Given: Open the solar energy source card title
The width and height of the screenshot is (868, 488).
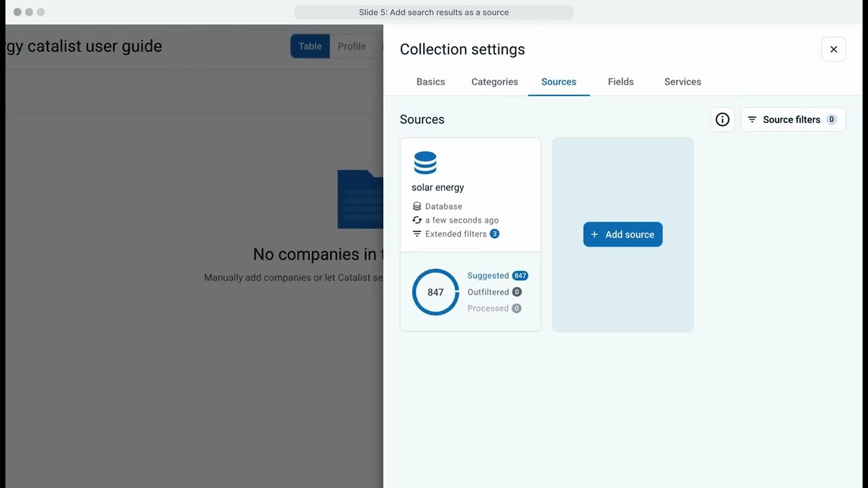Looking at the screenshot, I should [437, 188].
